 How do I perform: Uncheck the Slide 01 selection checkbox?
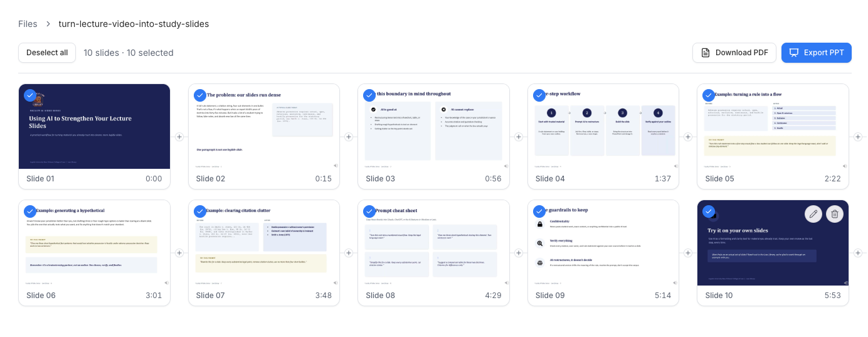[x=30, y=95]
